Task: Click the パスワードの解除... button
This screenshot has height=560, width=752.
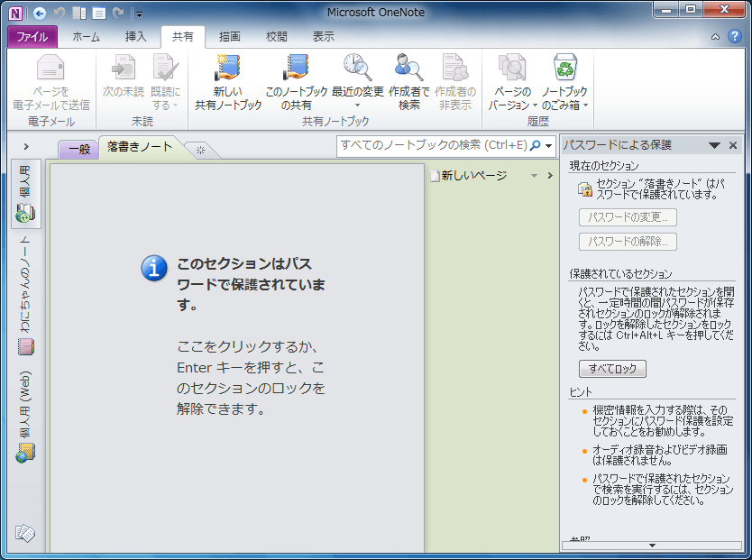Action: pos(628,242)
